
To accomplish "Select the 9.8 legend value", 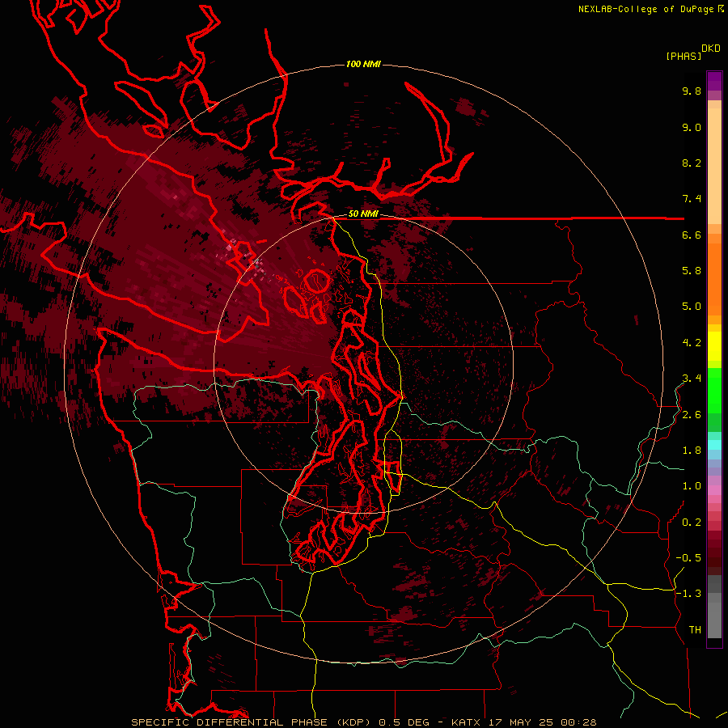I will point(692,91).
